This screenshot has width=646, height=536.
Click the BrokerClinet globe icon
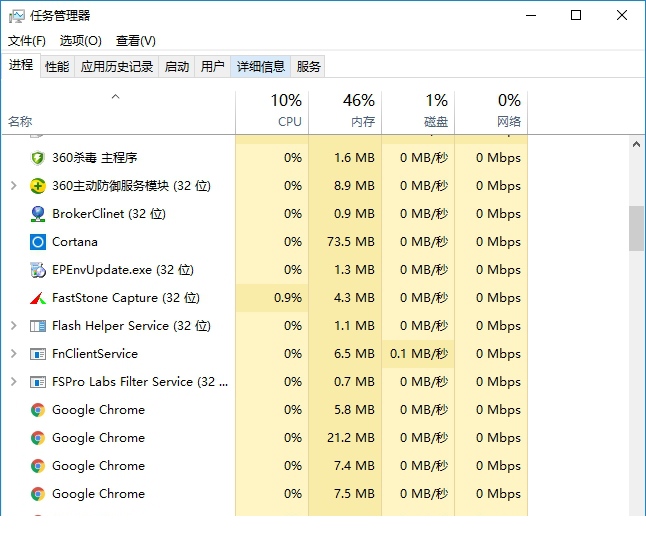point(37,214)
